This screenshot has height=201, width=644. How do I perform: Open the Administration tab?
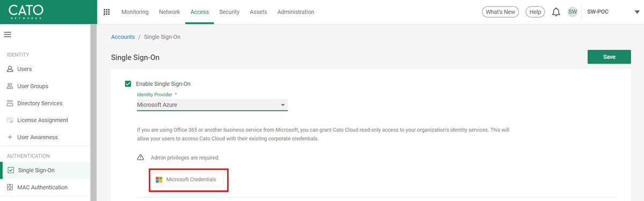click(296, 12)
